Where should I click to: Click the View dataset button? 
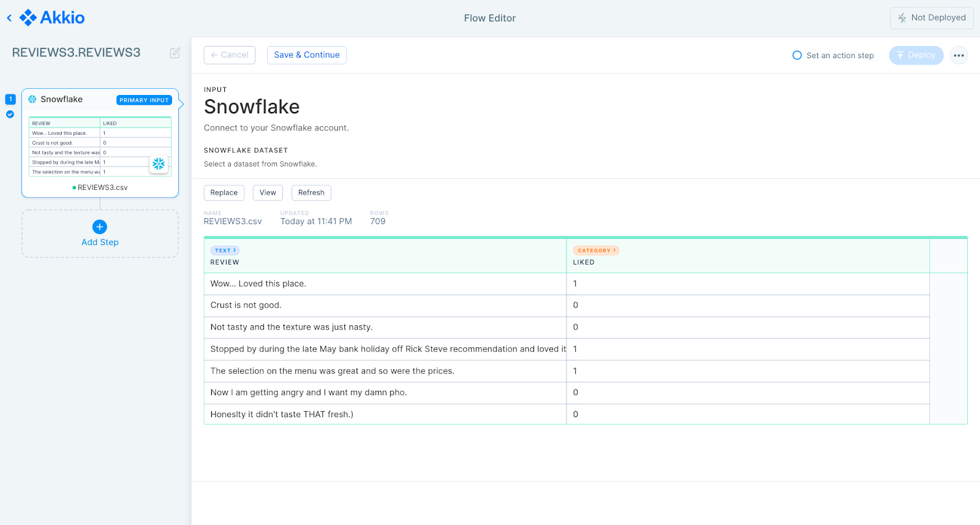pos(268,193)
